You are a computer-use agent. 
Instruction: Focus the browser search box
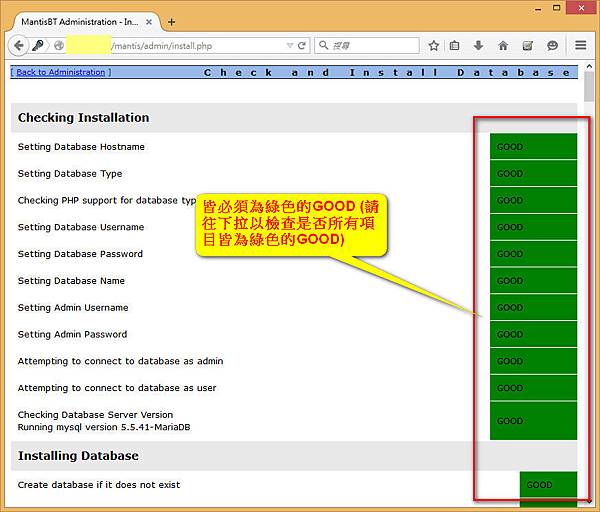(367, 46)
